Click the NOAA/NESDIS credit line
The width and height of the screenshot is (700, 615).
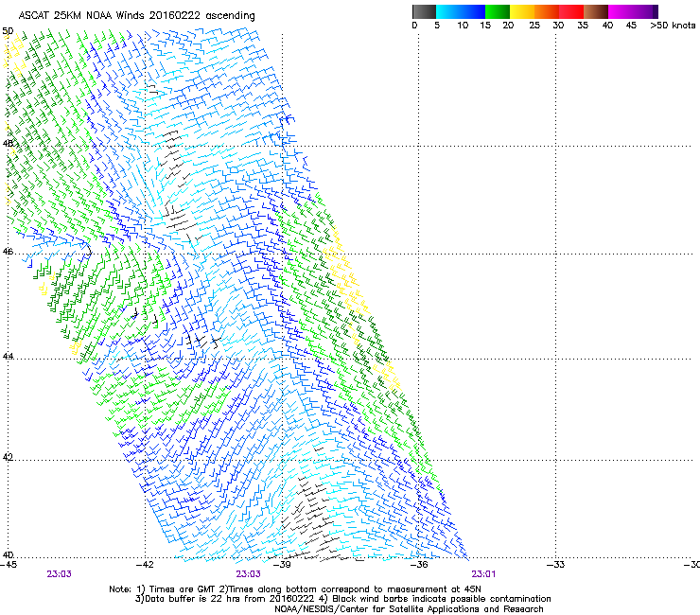409,609
